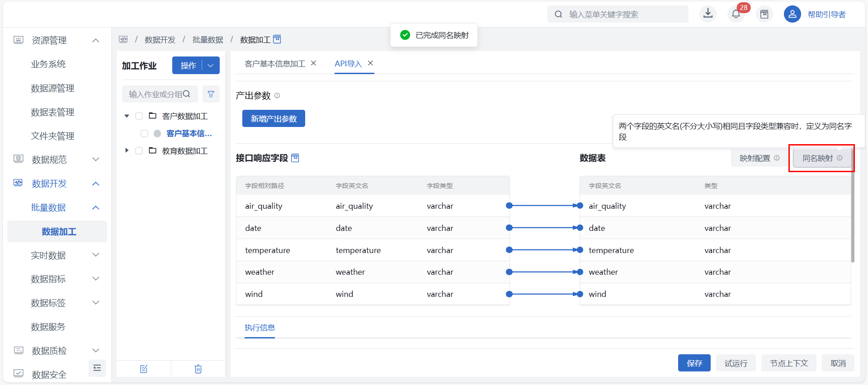This screenshot has height=385, width=868.
Task: Expand the 数据指标 submenu chevron
Action: (95, 279)
